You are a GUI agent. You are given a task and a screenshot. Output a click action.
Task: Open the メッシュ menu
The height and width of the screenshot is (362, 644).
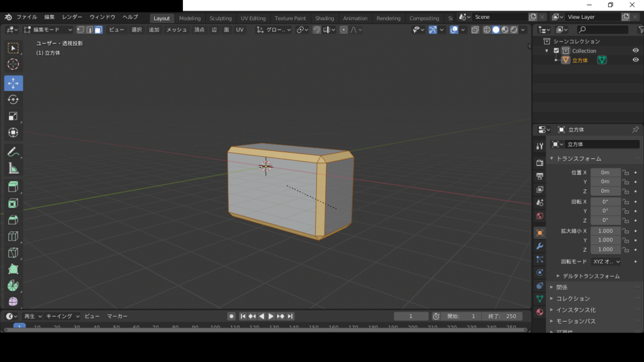coord(176,30)
